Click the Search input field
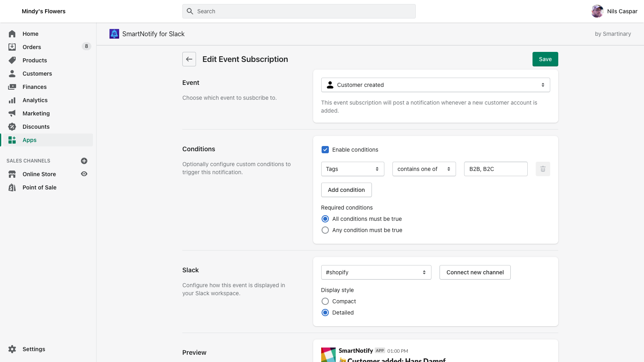 pos(299,11)
